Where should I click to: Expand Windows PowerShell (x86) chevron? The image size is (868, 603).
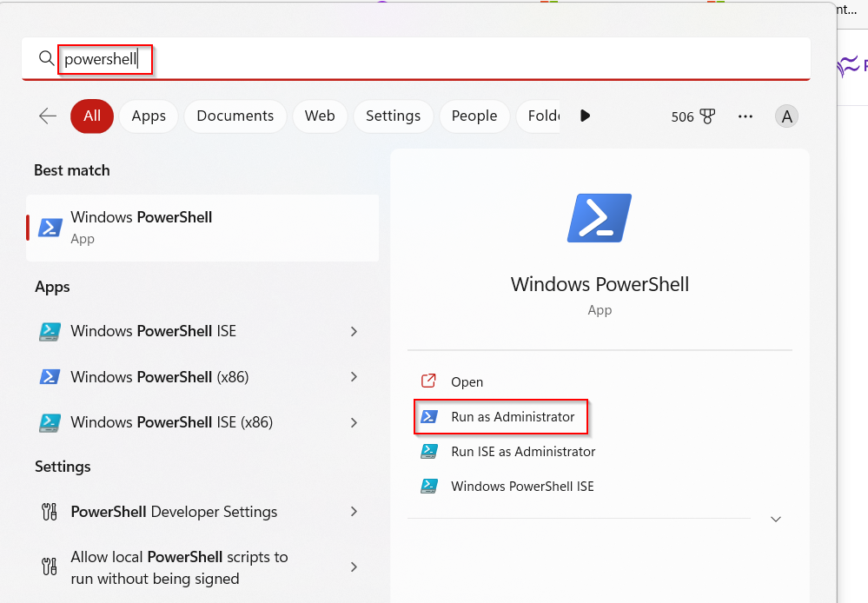click(354, 377)
